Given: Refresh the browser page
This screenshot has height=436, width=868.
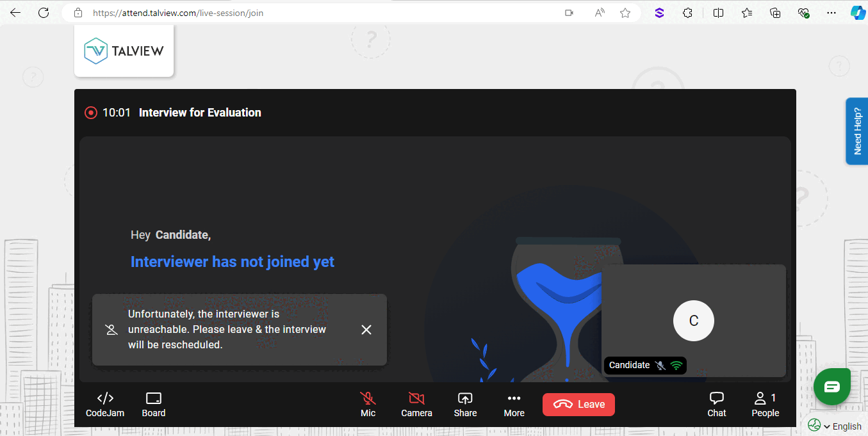Looking at the screenshot, I should click(x=44, y=13).
